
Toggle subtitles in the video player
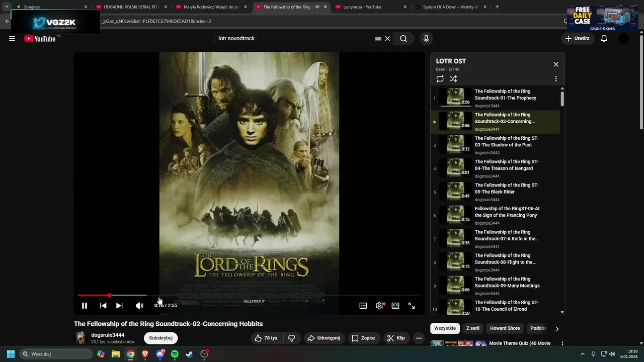tap(363, 306)
